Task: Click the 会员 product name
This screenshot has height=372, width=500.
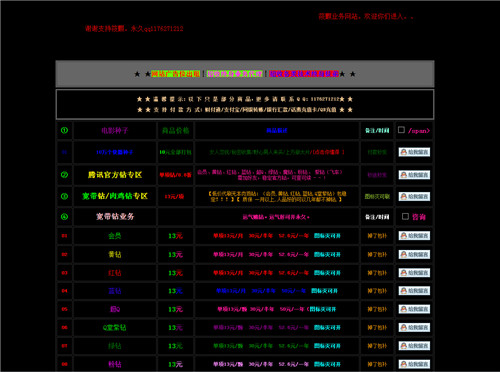Action: pos(115,236)
